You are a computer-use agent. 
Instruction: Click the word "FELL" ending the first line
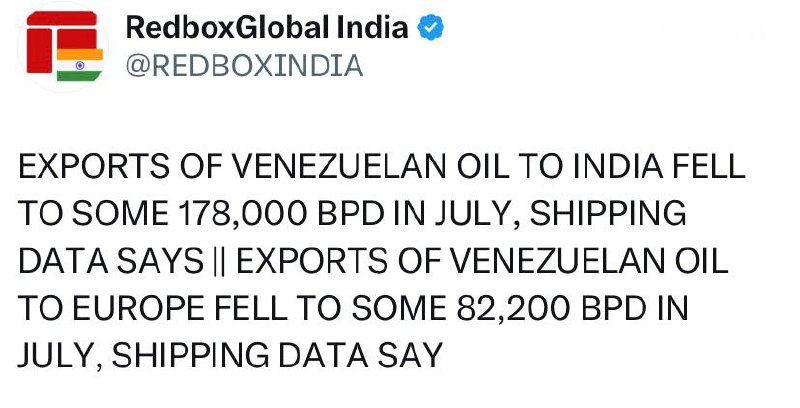[x=709, y=167]
